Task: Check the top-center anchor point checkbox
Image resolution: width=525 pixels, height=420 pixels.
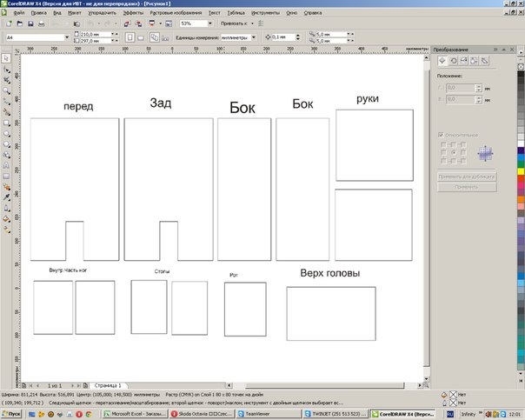Action: 453,144
